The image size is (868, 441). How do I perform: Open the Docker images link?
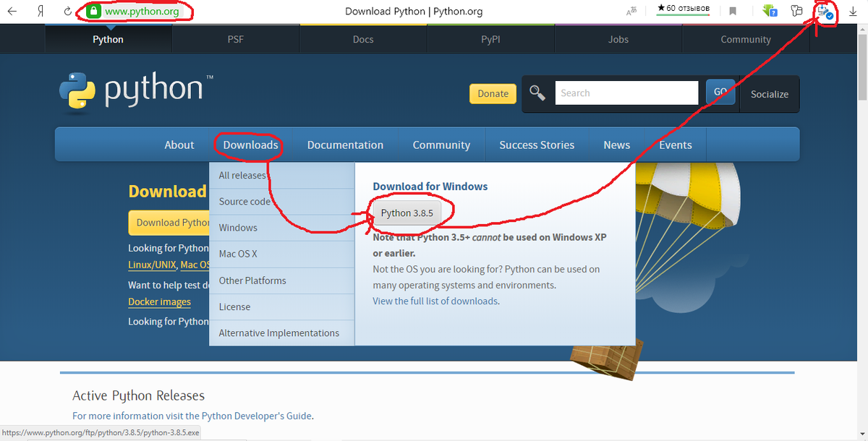point(159,302)
